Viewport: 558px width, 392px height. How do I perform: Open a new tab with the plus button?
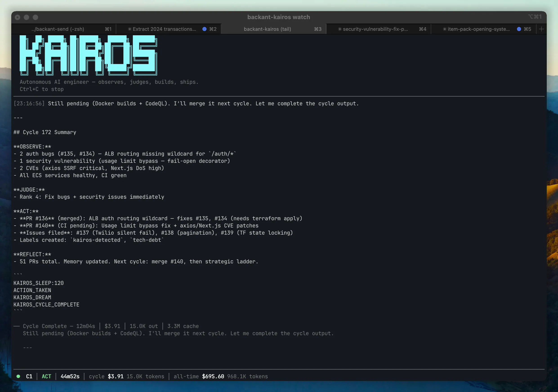click(541, 29)
